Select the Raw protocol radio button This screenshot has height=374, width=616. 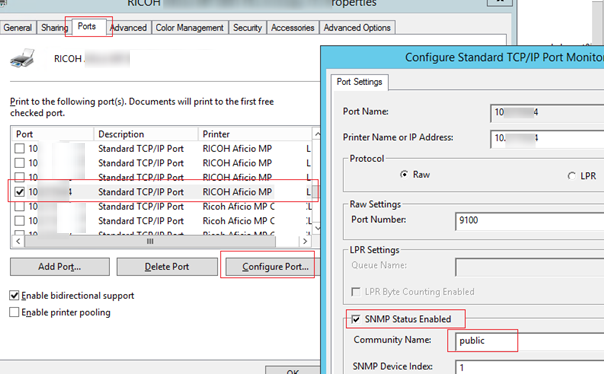403,174
